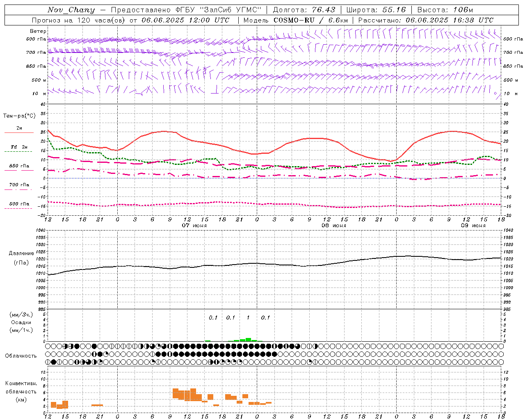Click the (гПа) pressure unit label
Screen dimensions: 525x420
(21, 263)
